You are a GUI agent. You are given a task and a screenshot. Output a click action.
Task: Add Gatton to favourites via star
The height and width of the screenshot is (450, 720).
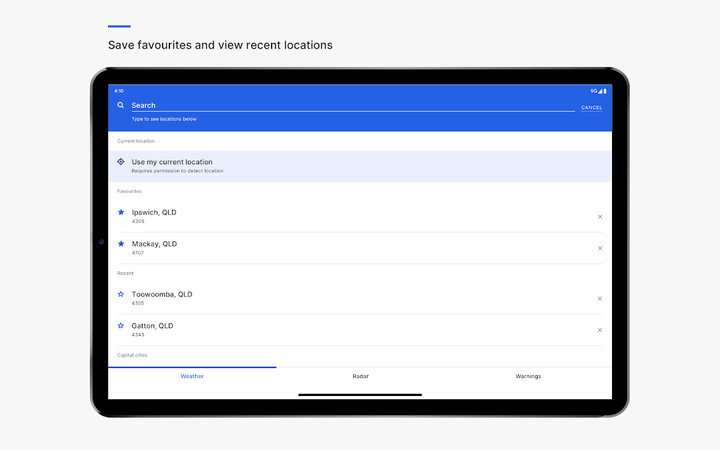click(121, 325)
